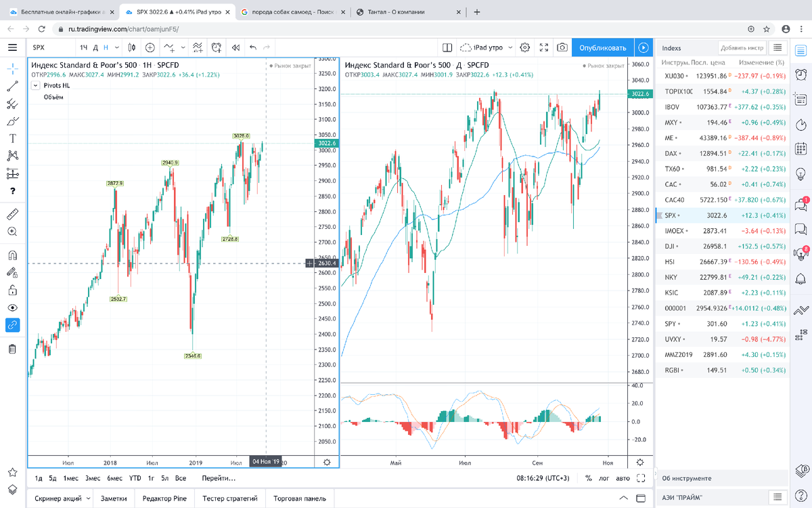
Task: Open the Заметки tab
Action: 114,499
